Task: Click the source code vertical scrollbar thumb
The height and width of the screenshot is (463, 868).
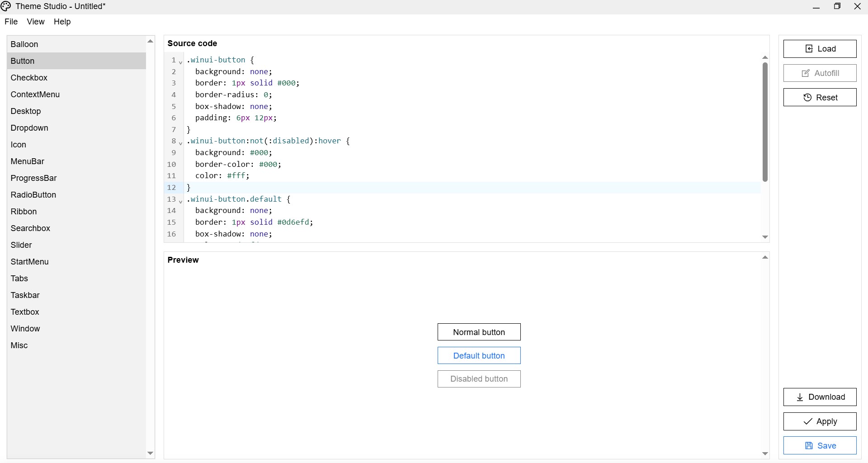Action: [765, 122]
